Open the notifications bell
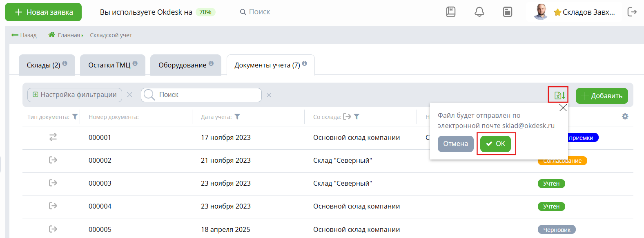This screenshot has height=238, width=644. tap(479, 12)
